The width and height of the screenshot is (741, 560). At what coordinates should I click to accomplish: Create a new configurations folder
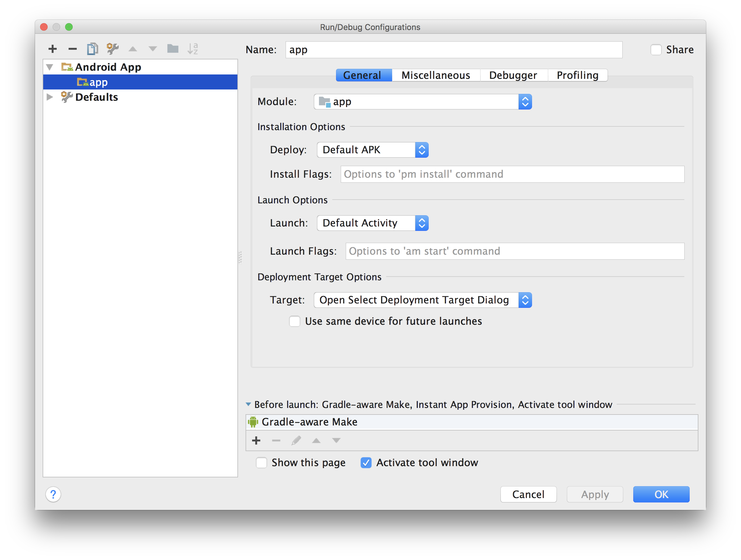tap(173, 49)
